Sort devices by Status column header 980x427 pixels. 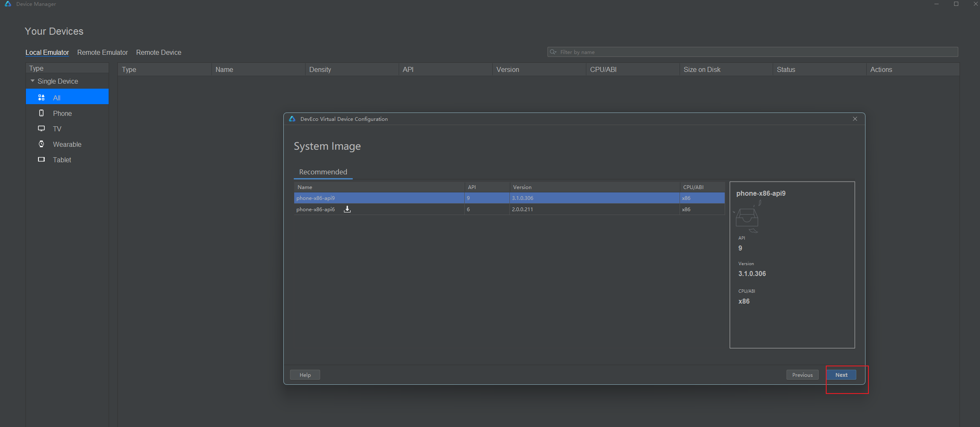820,69
